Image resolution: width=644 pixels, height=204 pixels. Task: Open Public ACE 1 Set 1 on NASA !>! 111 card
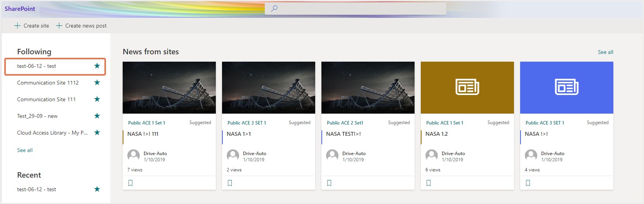(146, 123)
